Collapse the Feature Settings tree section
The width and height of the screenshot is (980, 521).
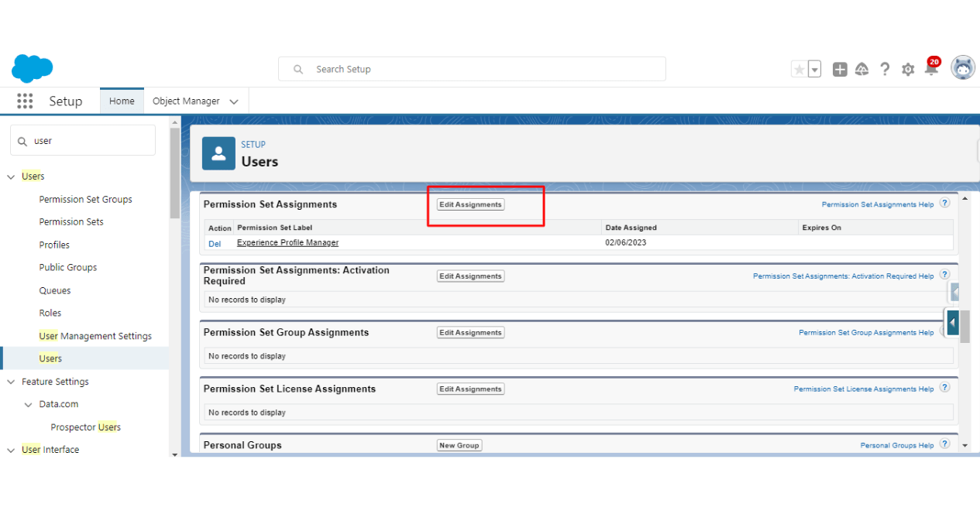tap(11, 382)
